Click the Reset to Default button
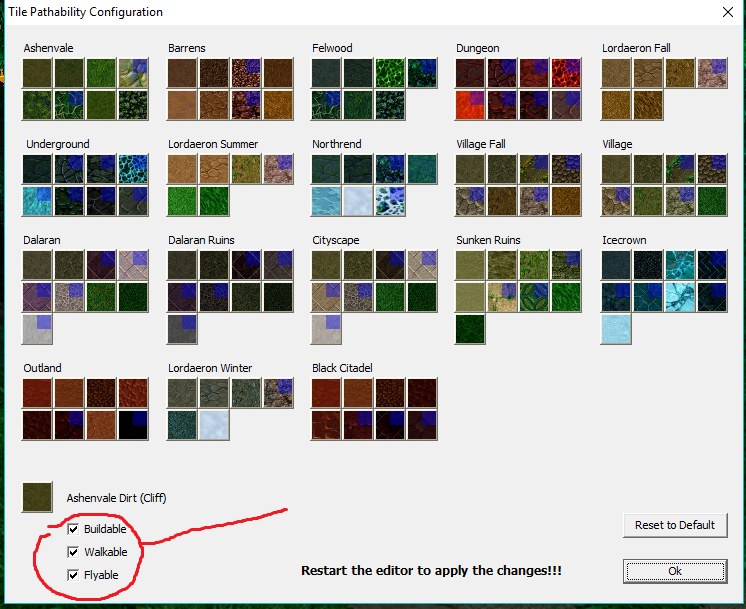The image size is (746, 609). [x=675, y=525]
